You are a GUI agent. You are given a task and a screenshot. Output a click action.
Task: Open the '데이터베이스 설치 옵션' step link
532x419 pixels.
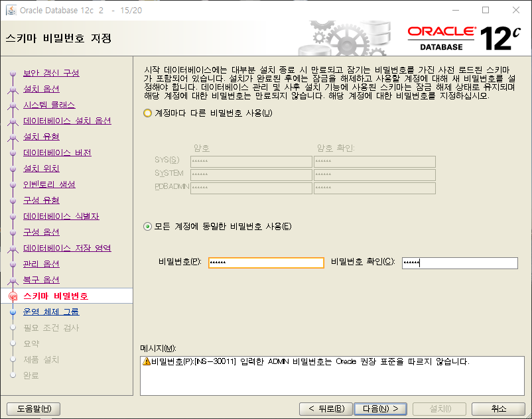tap(67, 121)
